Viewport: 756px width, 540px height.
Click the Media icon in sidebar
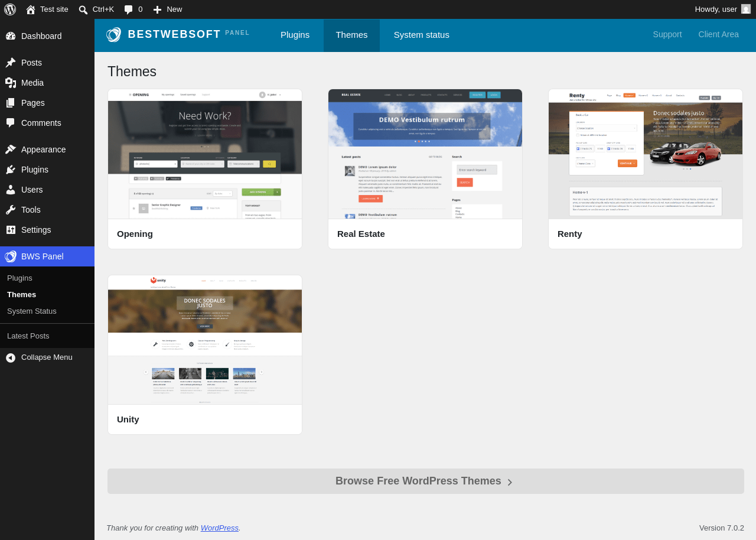click(x=11, y=83)
